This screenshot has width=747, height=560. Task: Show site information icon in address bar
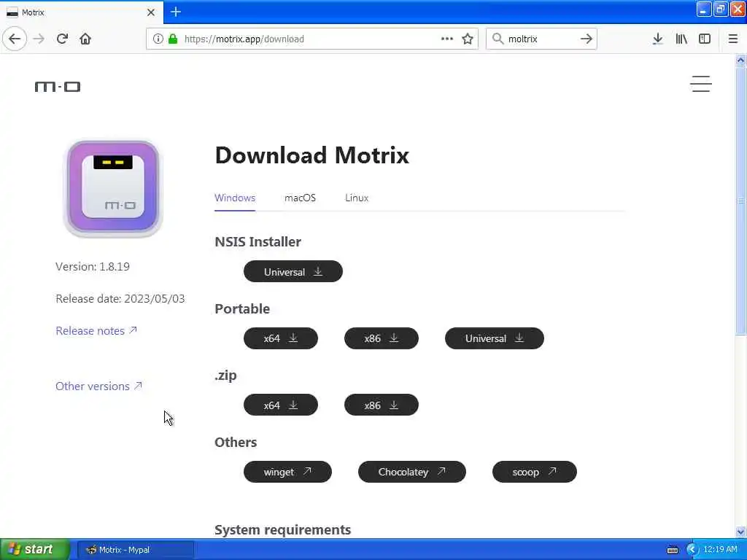[x=158, y=39]
